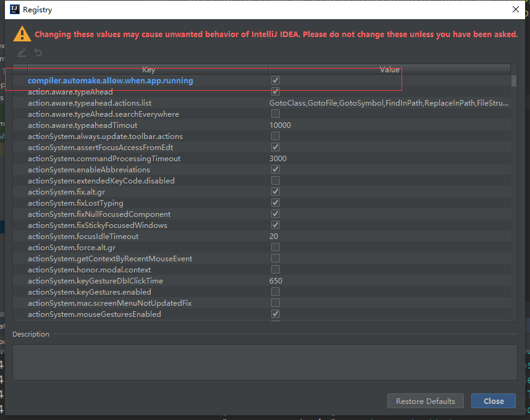Uncheck actionSystem.assertFocusAccessFromEdt checkbox
This screenshot has width=530, height=420.
(276, 148)
